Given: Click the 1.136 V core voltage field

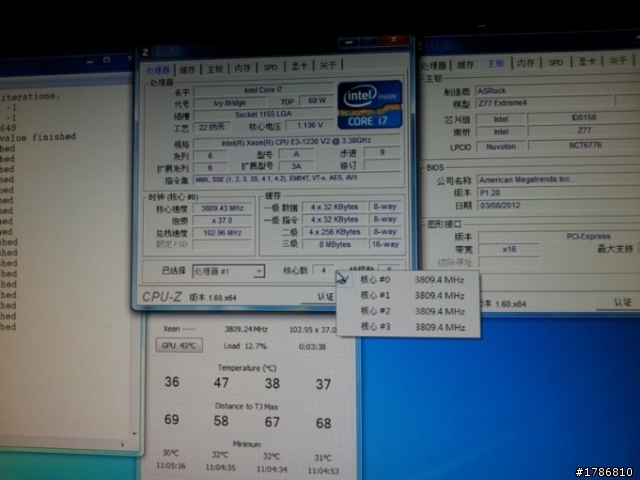Looking at the screenshot, I should (310, 125).
